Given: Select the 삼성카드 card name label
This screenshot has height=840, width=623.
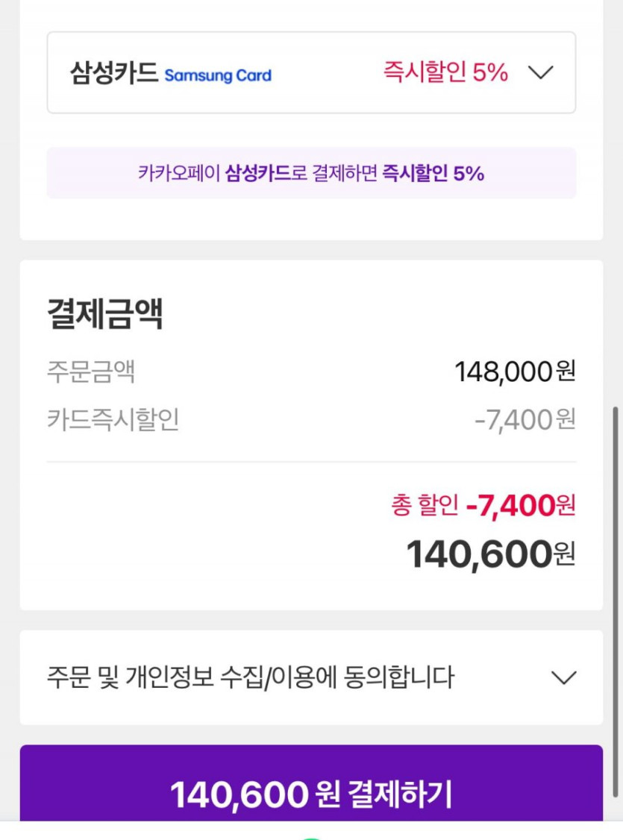Looking at the screenshot, I should (114, 73).
